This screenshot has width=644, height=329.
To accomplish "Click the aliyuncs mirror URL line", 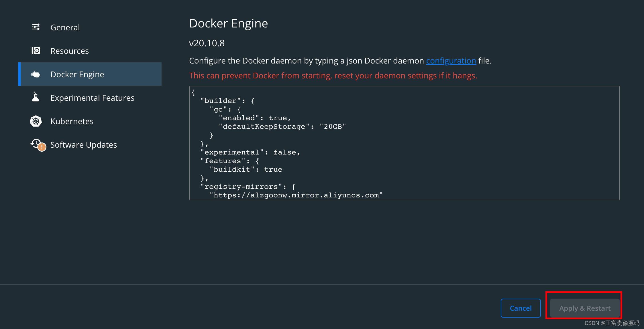I will 296,195.
